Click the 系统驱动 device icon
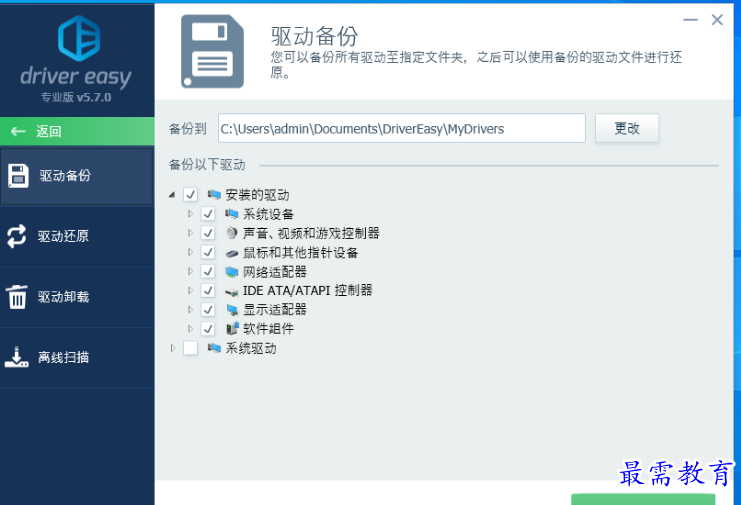Image resolution: width=741 pixels, height=505 pixels. tap(214, 348)
